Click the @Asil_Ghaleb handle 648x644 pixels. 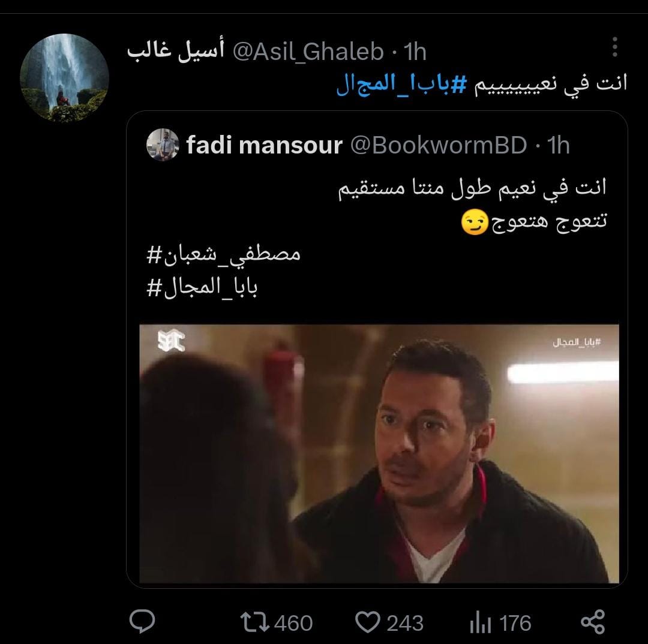(308, 52)
